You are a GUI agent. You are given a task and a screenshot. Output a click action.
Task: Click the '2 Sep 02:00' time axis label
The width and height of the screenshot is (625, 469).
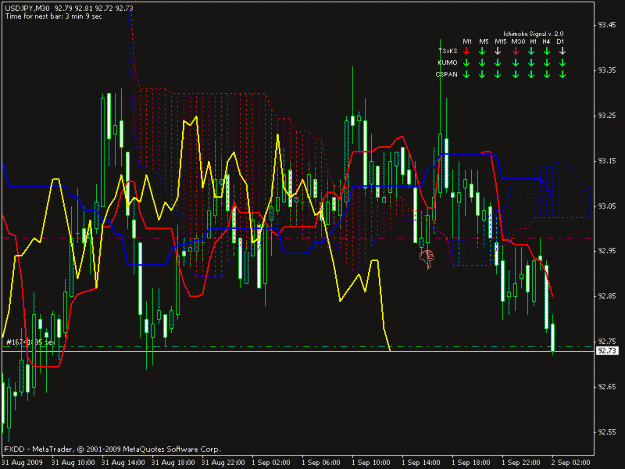tap(571, 463)
